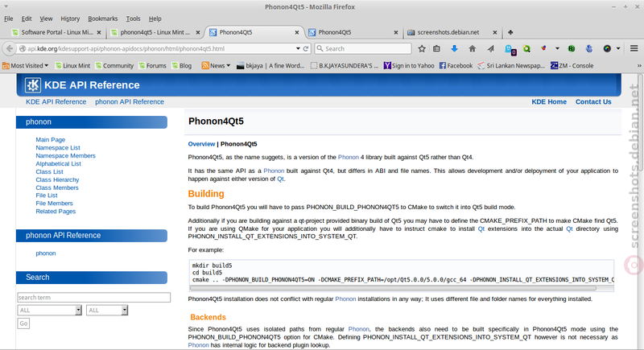Open the URL history dropdown arrow
This screenshot has width=644, height=350.
pyautogui.click(x=298, y=48)
